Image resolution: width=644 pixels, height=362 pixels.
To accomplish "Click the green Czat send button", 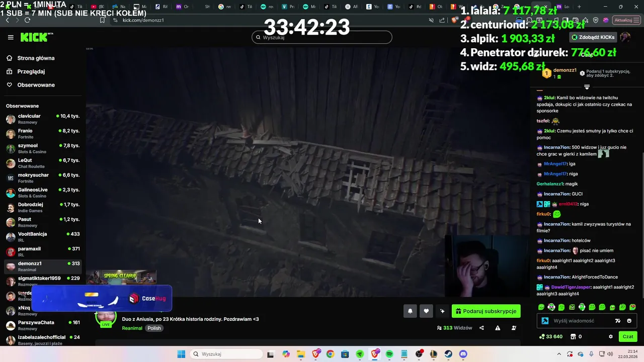I will click(628, 336).
